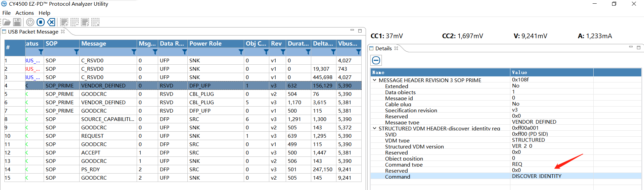Viewport: 644px width, 190px height.
Task: Minimize the USB Packet Message panel
Action: tap(352, 30)
